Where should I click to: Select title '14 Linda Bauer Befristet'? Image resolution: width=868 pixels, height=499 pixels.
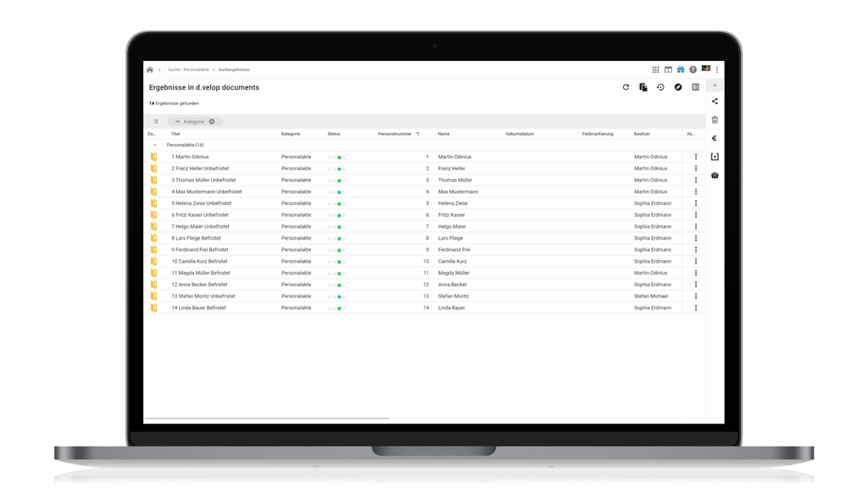[198, 308]
